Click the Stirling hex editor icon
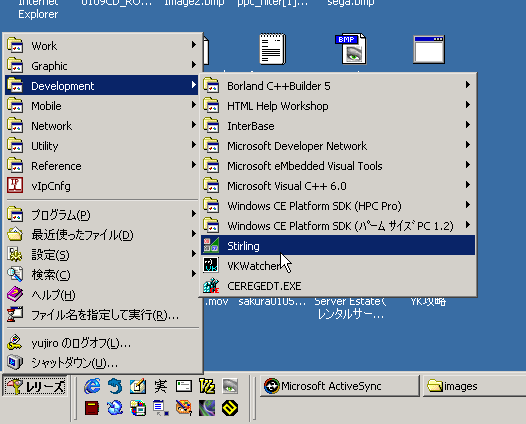526x424 pixels. click(x=211, y=246)
